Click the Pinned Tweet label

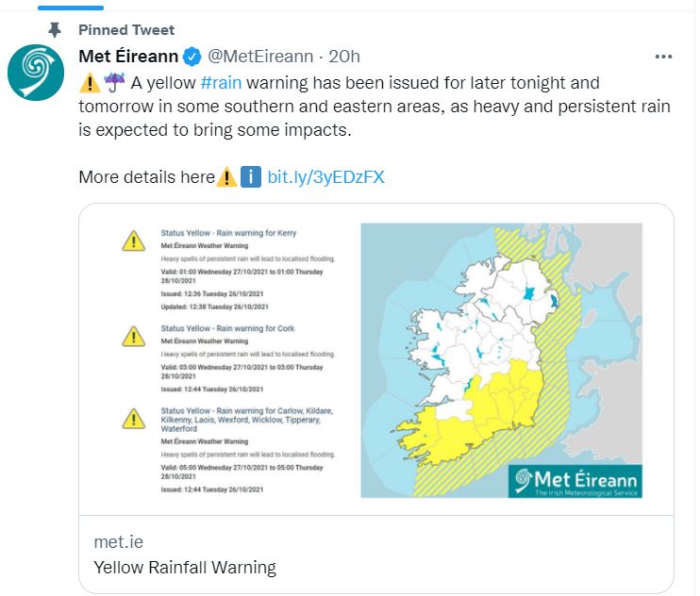point(126,30)
